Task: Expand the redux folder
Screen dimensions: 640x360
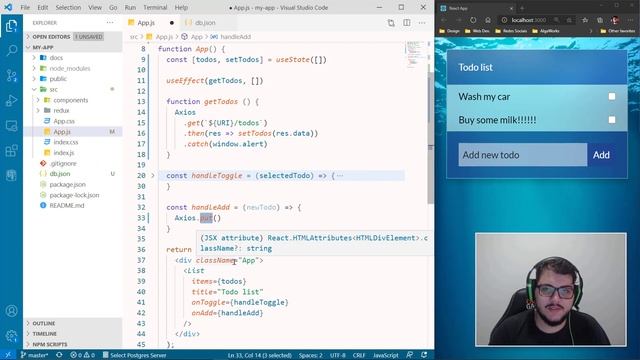Action: [x=38, y=111]
